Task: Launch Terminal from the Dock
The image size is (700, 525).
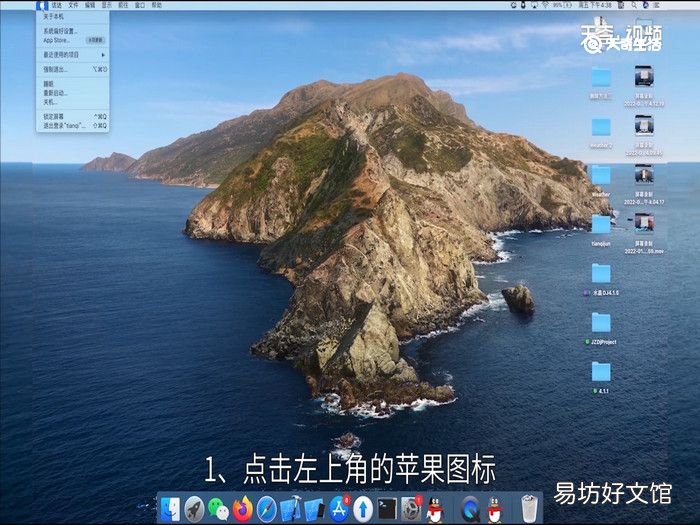Action: [x=387, y=508]
